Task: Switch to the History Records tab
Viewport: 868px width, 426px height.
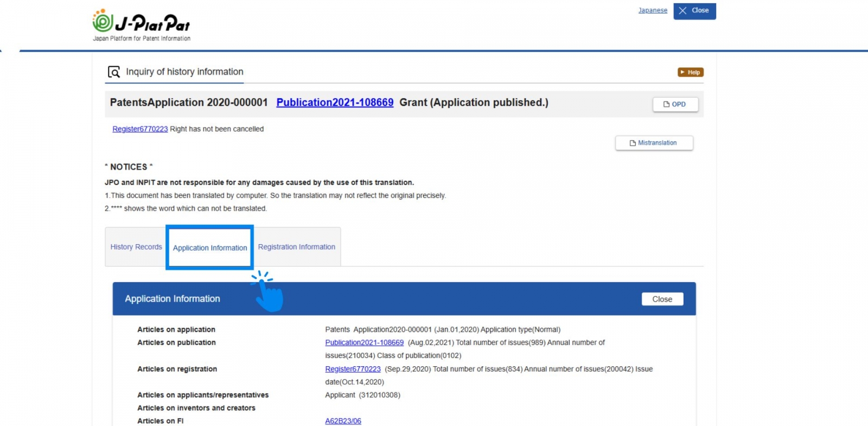Action: click(x=136, y=247)
